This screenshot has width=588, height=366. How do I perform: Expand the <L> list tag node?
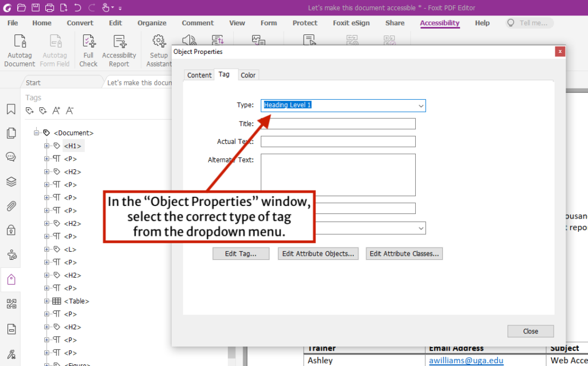pos(47,250)
